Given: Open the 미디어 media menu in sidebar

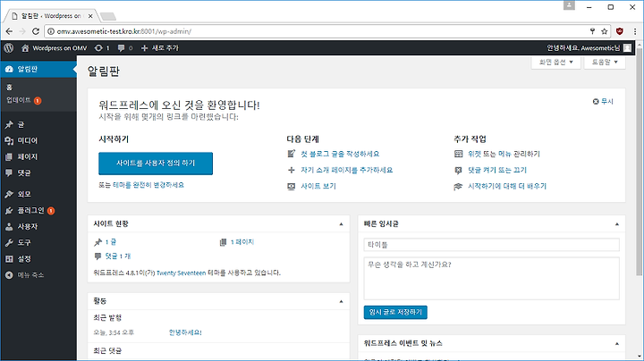Looking at the screenshot, I should click(x=38, y=140).
